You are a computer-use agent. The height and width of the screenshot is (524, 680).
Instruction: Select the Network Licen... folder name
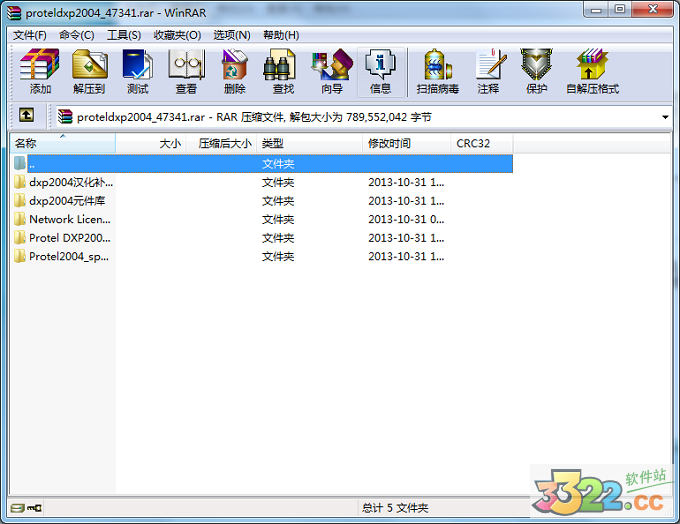[x=70, y=219]
